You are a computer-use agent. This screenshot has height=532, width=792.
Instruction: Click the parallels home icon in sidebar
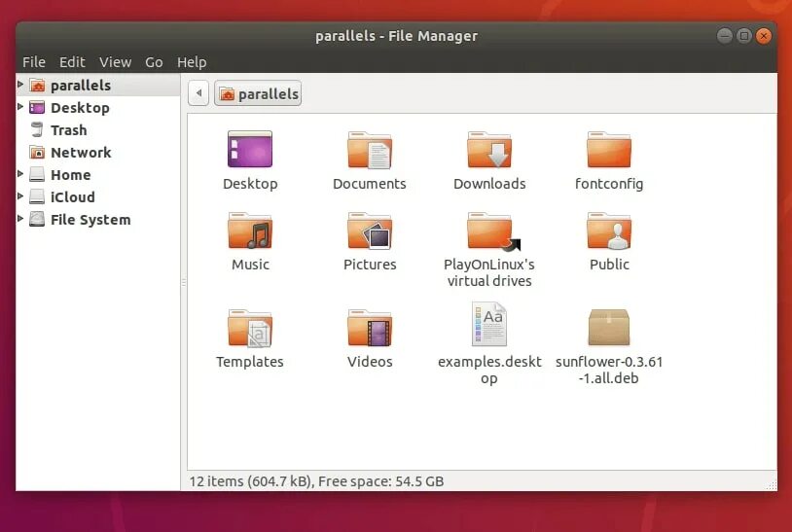(x=37, y=86)
